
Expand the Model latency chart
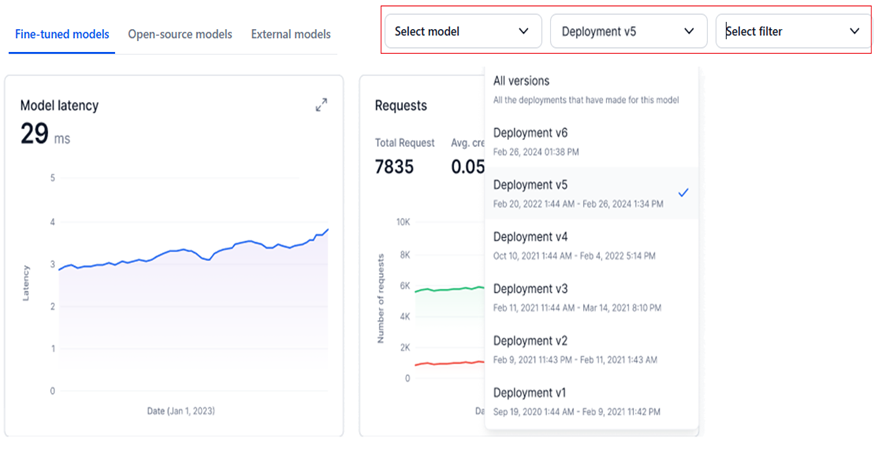click(x=321, y=105)
